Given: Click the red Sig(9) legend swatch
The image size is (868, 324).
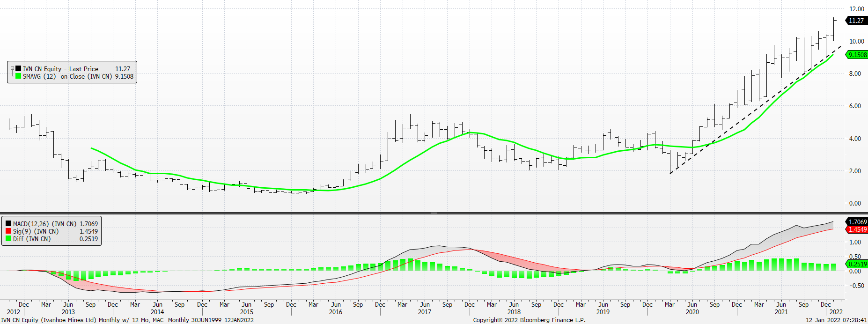Looking at the screenshot, I should [8, 231].
